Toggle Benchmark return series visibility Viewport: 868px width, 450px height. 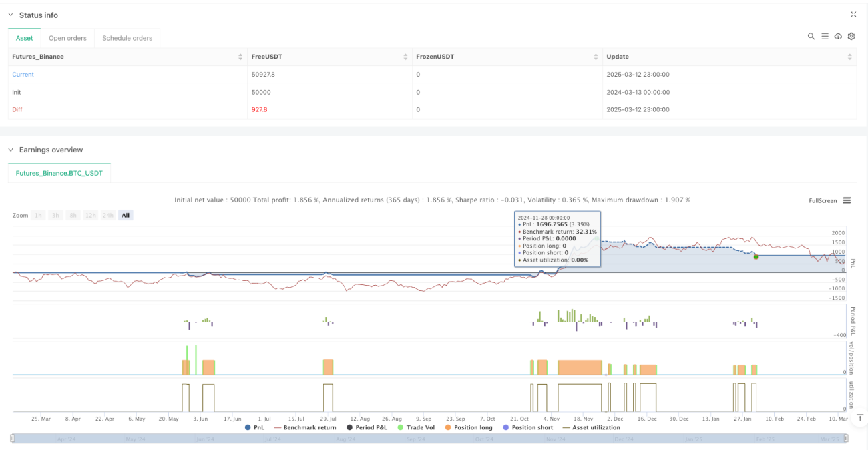[305, 427]
